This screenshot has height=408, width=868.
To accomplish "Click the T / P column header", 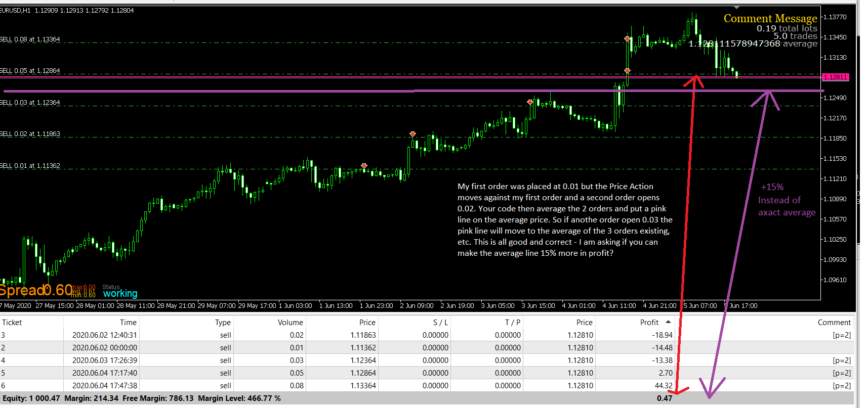I will (513, 323).
